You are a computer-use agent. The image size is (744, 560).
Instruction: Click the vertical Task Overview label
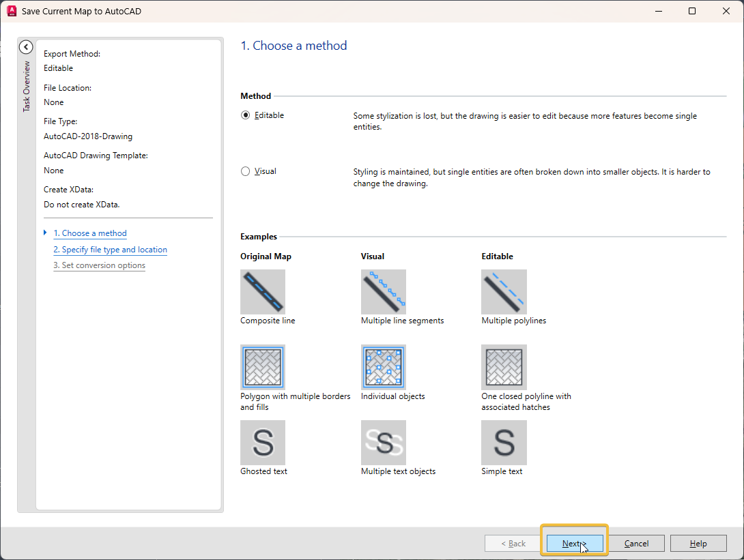(x=27, y=87)
